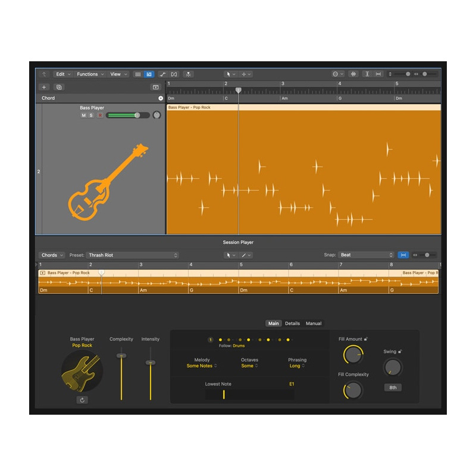Click the Fill Amount lock icon
The image size is (476, 476).
pos(366,339)
